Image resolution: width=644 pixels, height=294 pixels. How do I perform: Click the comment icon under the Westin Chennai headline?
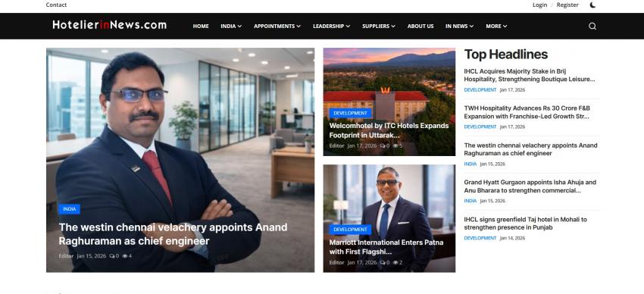[111, 256]
